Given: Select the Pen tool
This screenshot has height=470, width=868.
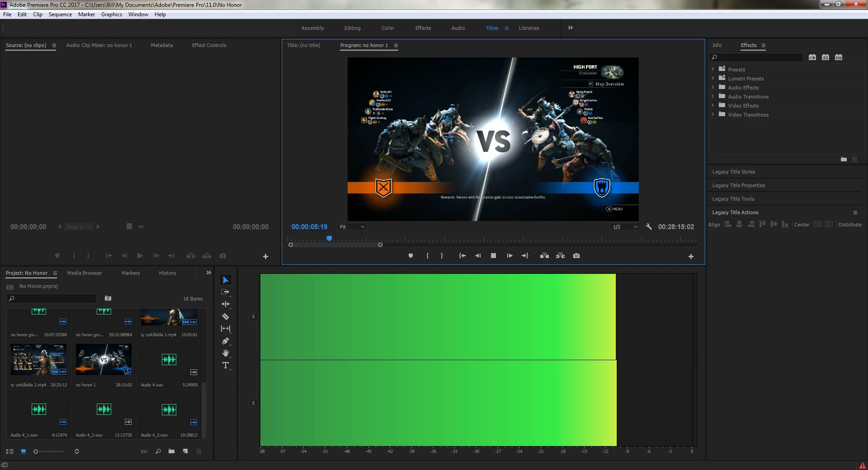Looking at the screenshot, I should coord(226,341).
